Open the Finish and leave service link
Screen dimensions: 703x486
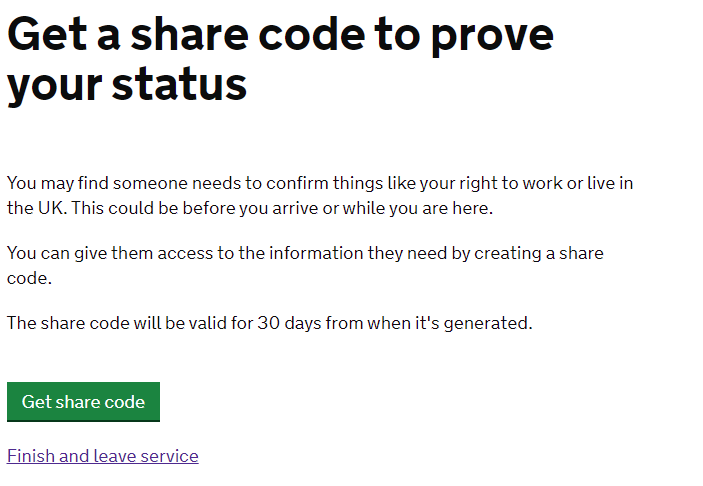click(x=103, y=456)
